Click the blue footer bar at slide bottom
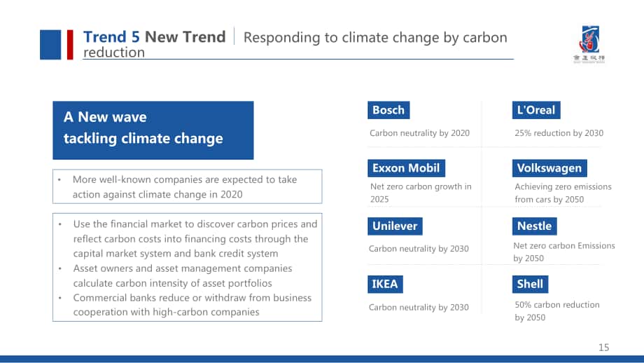The height and width of the screenshot is (363, 644). tap(322, 359)
